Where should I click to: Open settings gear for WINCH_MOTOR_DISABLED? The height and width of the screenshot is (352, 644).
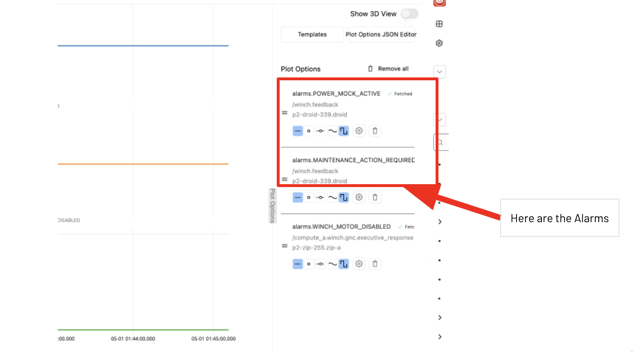point(359,264)
